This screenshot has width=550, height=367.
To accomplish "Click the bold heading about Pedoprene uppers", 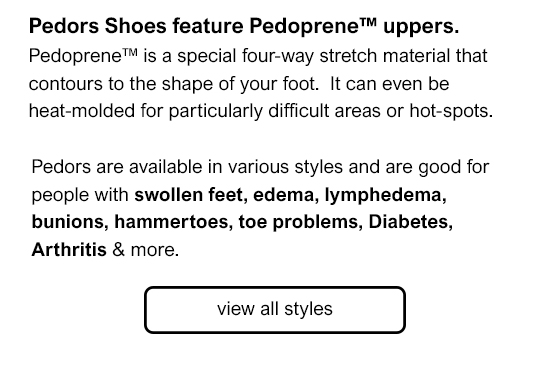I will pyautogui.click(x=244, y=26).
